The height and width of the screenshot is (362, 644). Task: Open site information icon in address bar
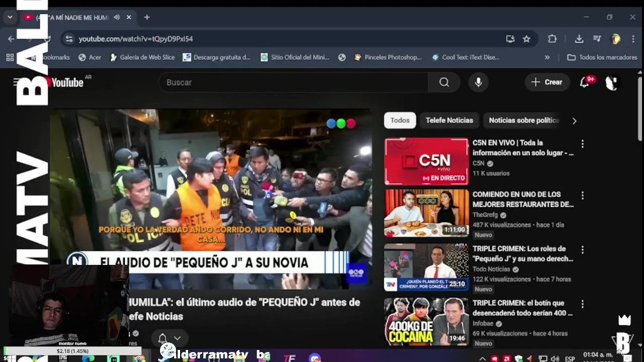pyautogui.click(x=69, y=39)
